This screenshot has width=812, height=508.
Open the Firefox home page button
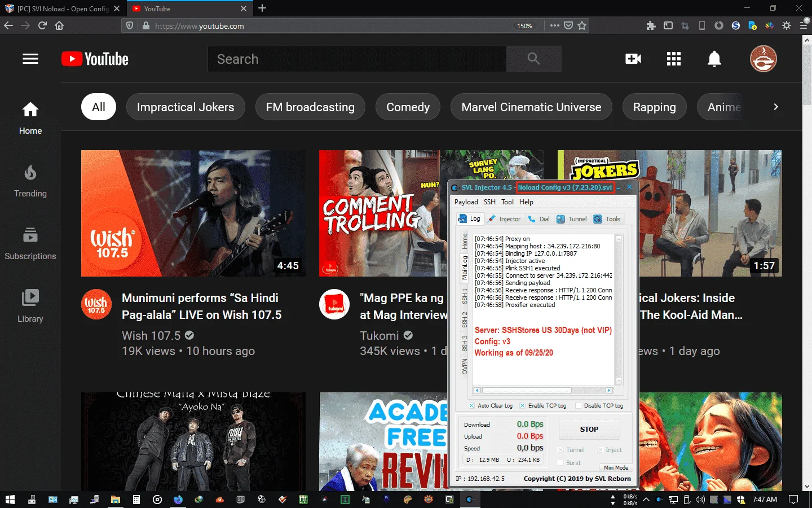pos(59,25)
